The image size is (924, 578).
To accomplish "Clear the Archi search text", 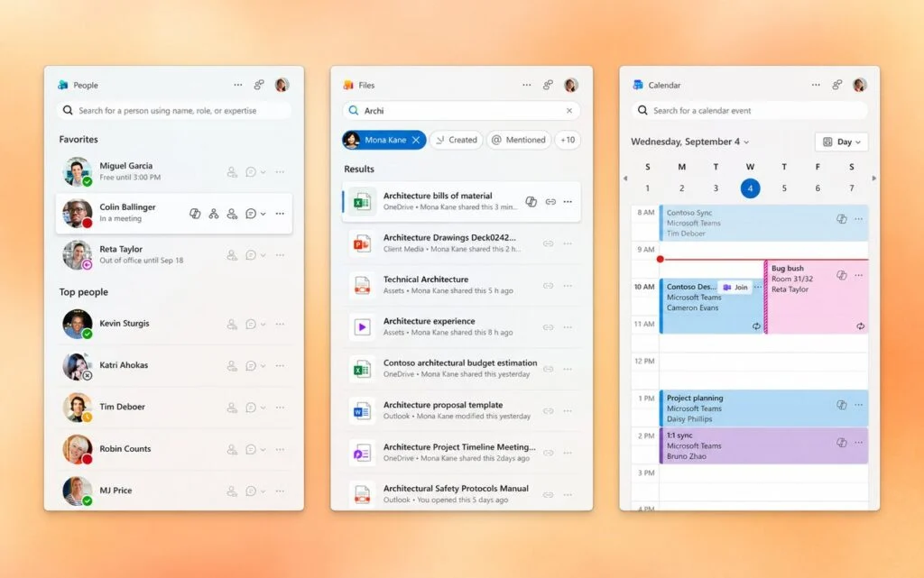I will [569, 111].
